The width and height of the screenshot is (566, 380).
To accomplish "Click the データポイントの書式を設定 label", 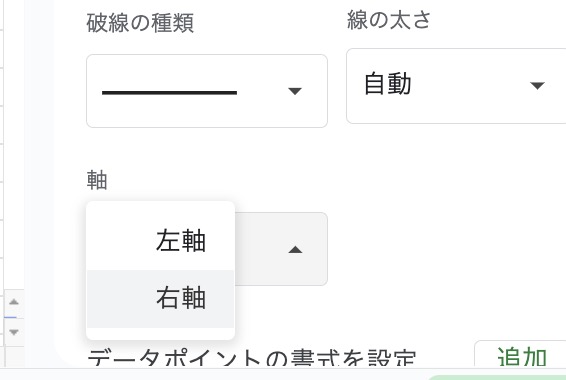I will [252, 357].
